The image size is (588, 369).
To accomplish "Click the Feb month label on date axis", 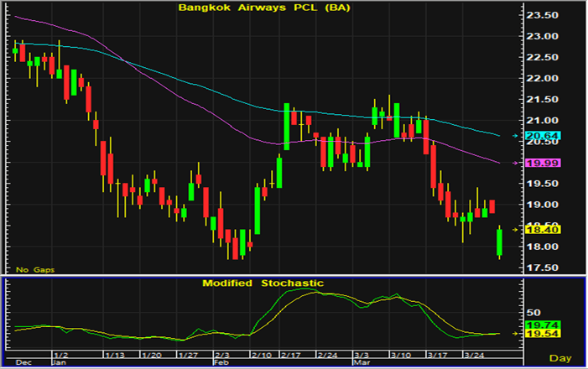I will pos(221,363).
